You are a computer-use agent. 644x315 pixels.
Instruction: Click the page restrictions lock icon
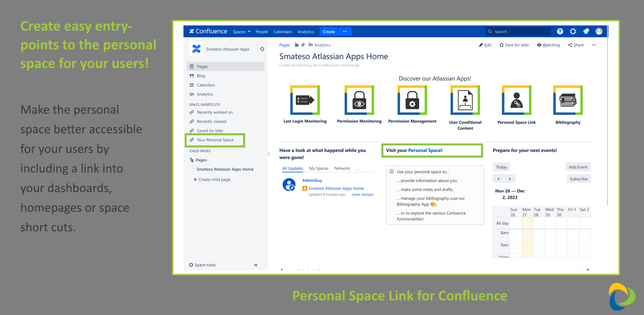[296, 45]
